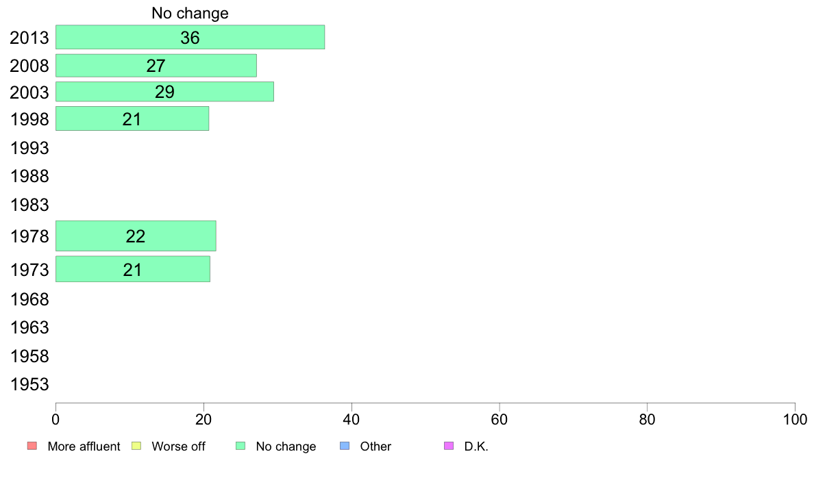Select the 2008 bar showing 27
814x504 pixels.
tap(156, 66)
